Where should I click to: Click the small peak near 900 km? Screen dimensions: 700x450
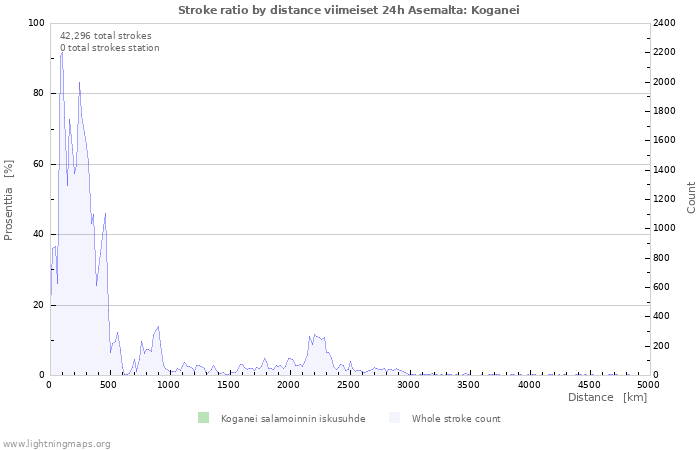[158, 328]
